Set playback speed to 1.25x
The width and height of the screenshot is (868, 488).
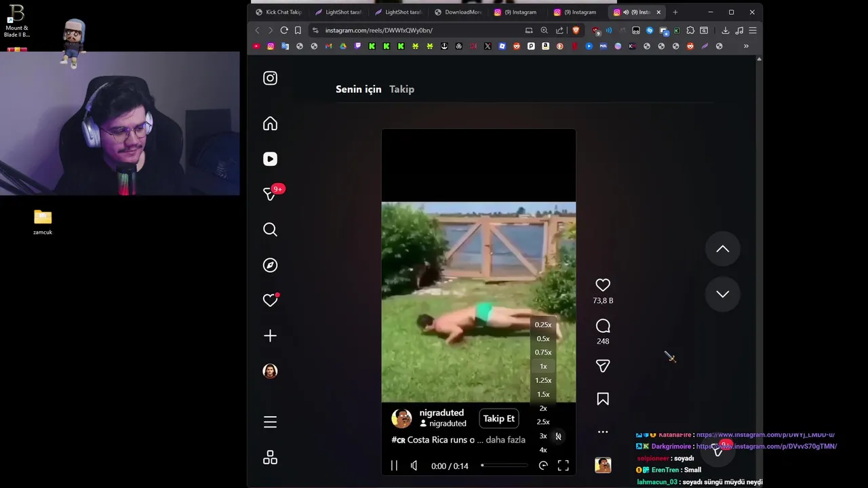tap(543, 380)
